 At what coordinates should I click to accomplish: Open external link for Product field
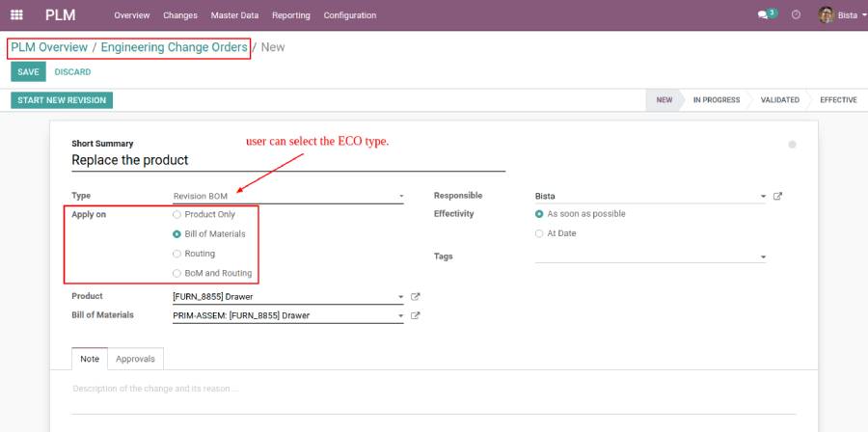[x=416, y=297]
